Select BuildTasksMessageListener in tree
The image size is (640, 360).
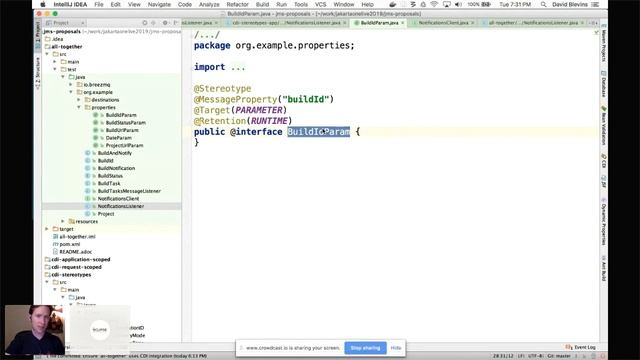point(129,191)
